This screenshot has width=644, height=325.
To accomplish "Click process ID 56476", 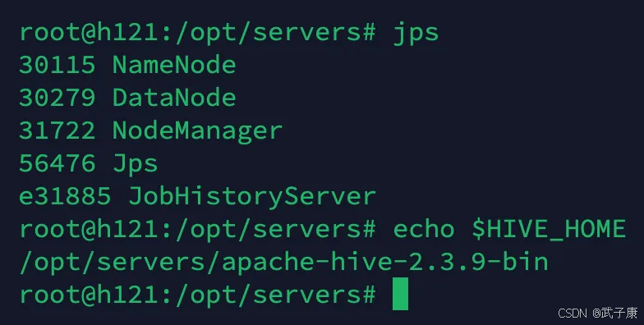I will click(57, 164).
